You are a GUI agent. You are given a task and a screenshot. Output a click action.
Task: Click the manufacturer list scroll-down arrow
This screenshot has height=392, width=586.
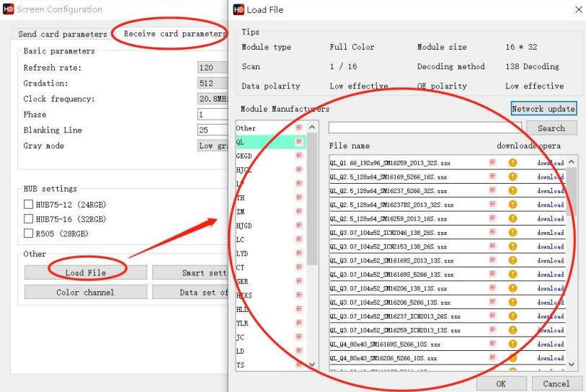(x=312, y=364)
